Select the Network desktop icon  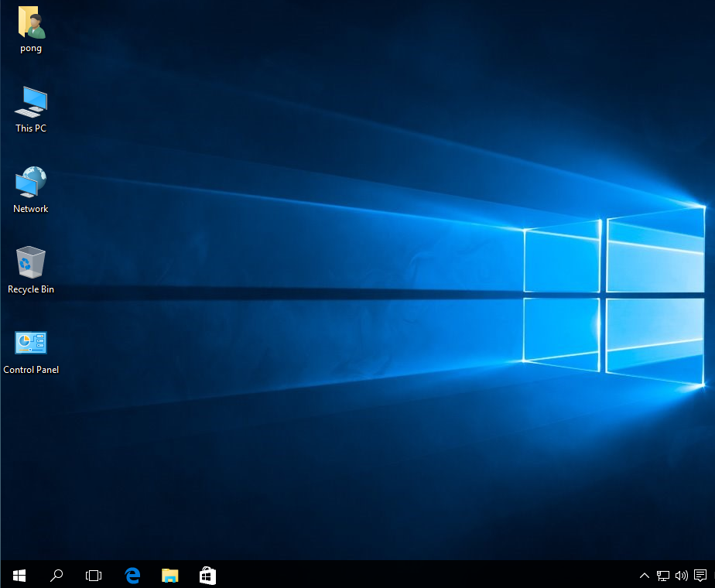pyautogui.click(x=31, y=182)
